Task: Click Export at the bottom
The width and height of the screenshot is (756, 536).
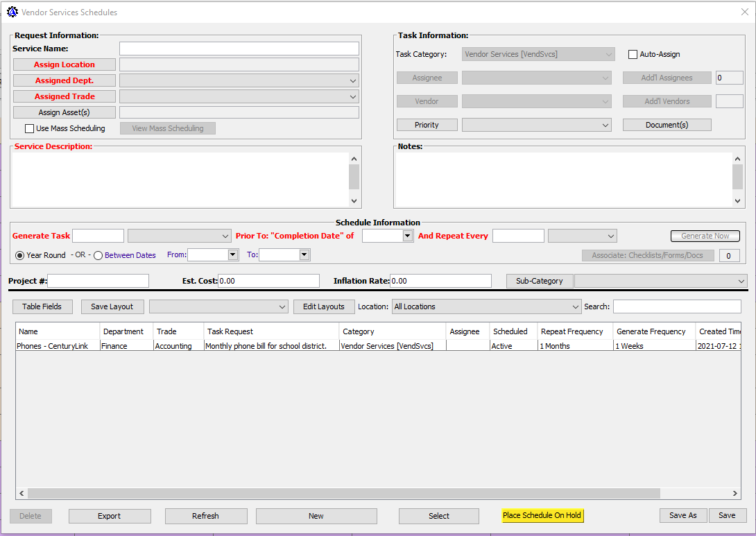Action: coord(110,516)
